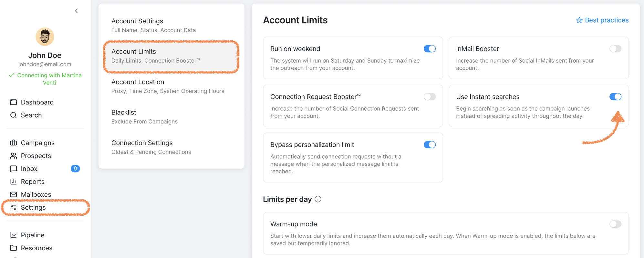Select the Prospects people icon
The image size is (644, 258).
click(13, 156)
